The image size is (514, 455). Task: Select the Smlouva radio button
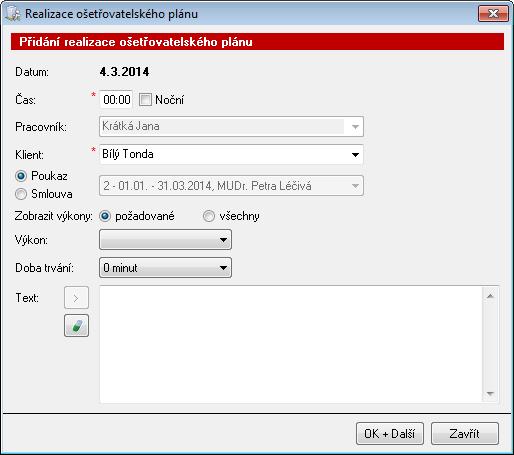coord(21,194)
